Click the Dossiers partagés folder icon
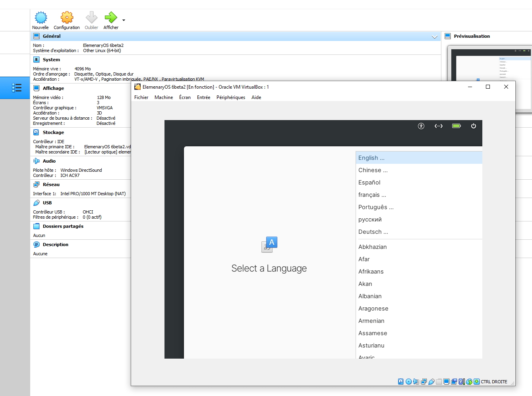532x396 pixels. point(36,226)
